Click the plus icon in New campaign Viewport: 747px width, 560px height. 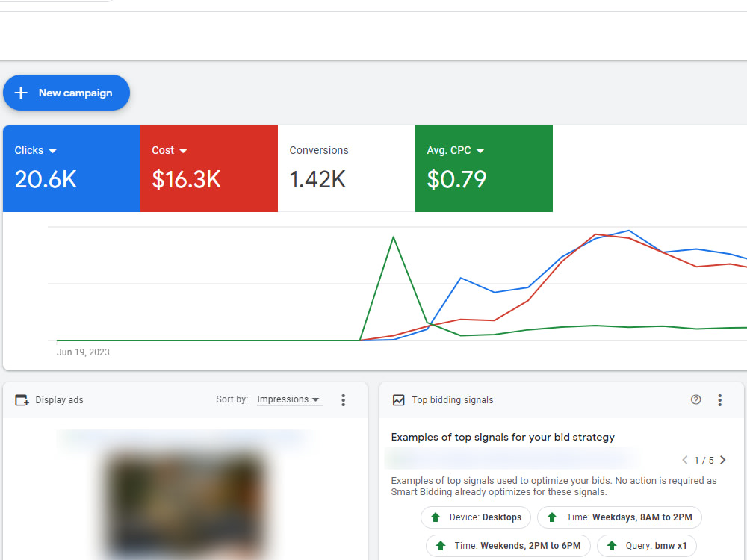pyautogui.click(x=21, y=93)
